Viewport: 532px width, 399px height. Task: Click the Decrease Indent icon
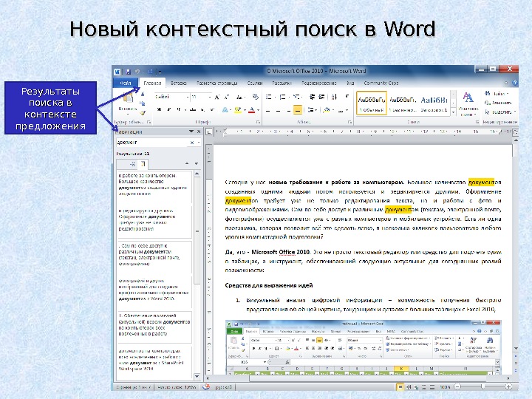coord(312,97)
